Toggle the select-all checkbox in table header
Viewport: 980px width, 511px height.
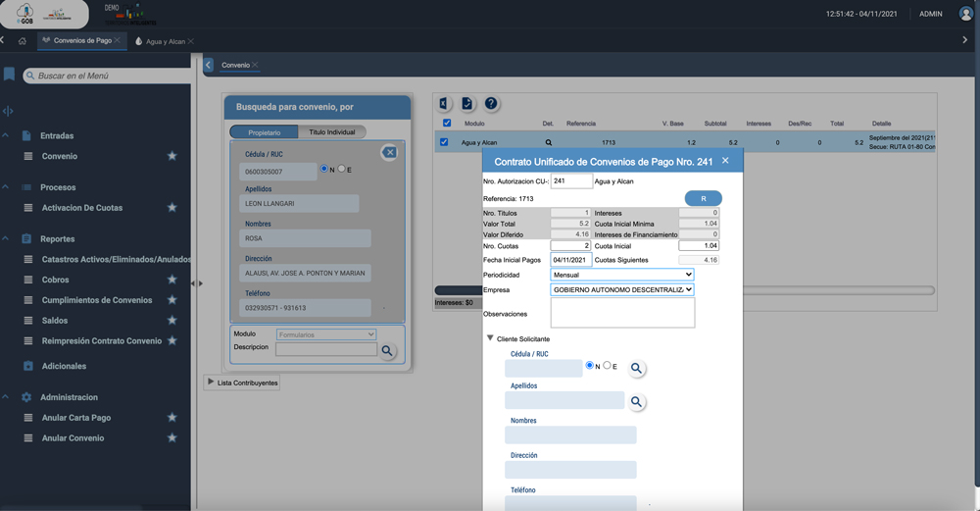pyautogui.click(x=447, y=124)
